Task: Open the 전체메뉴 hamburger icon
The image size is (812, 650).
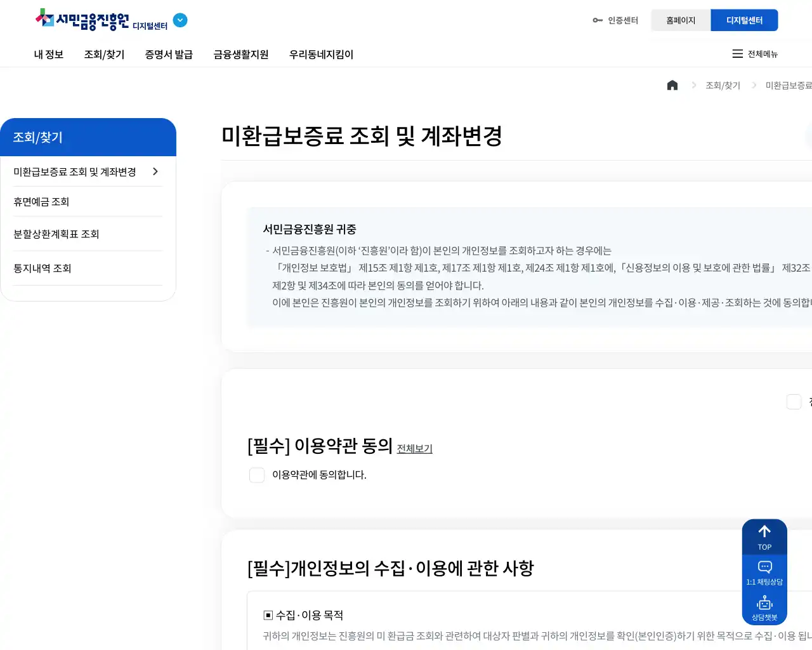Action: click(737, 54)
